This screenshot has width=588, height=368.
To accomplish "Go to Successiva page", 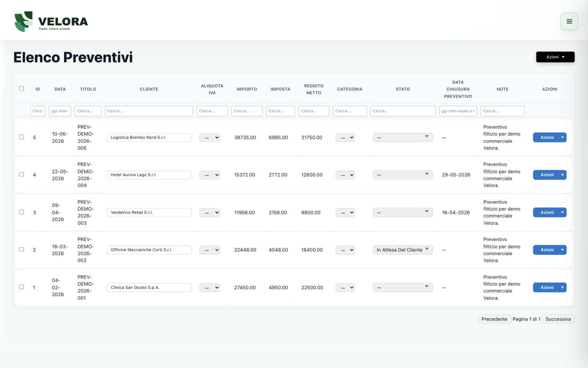I will click(x=558, y=319).
